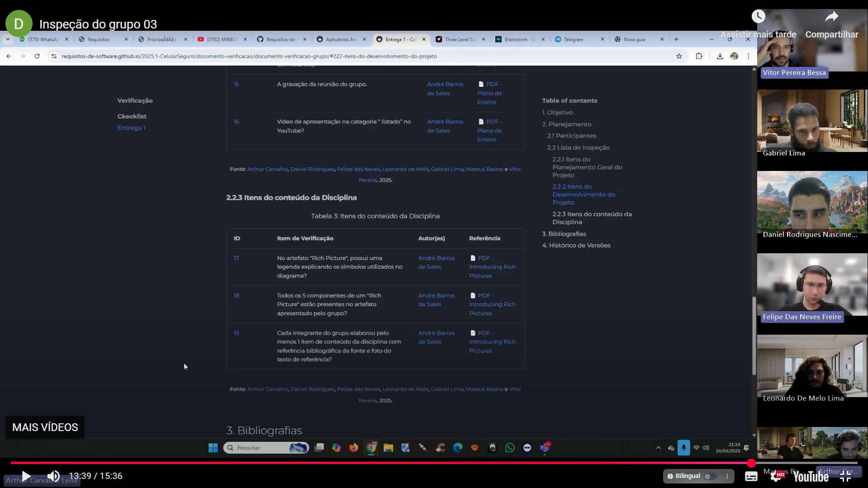Open item ID 17 link
Viewport: 868px width, 488px height.
pyautogui.click(x=236, y=258)
